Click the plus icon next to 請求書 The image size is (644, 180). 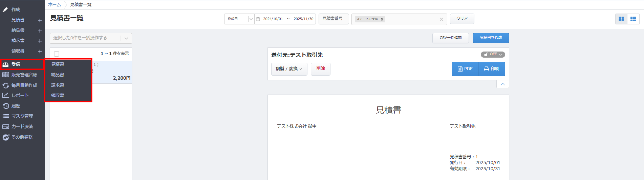[x=40, y=41]
